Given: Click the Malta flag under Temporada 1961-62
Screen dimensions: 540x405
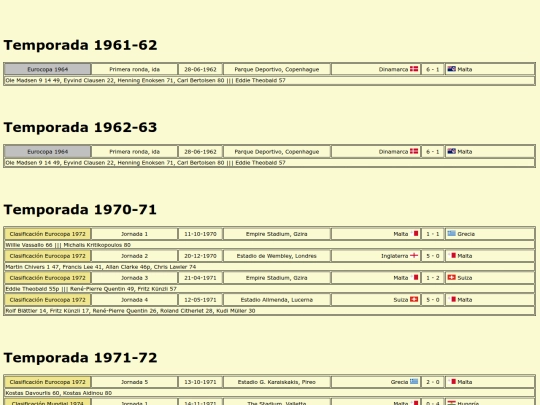Looking at the screenshot, I should click(451, 69).
